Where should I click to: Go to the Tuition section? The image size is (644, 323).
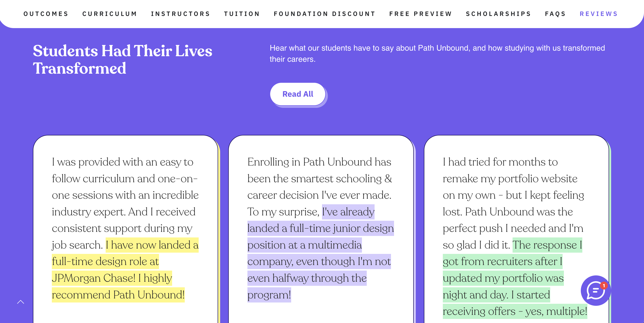[x=242, y=14]
